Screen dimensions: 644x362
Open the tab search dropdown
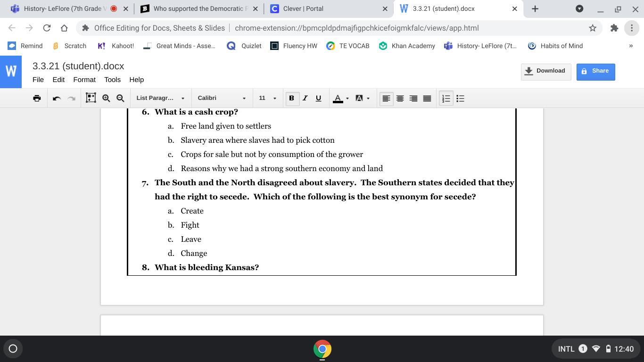(579, 8)
